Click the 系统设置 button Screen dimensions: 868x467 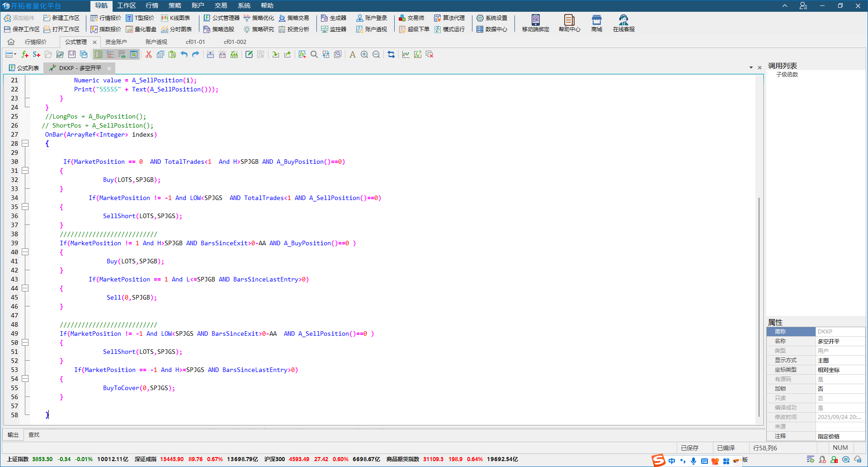coord(492,18)
